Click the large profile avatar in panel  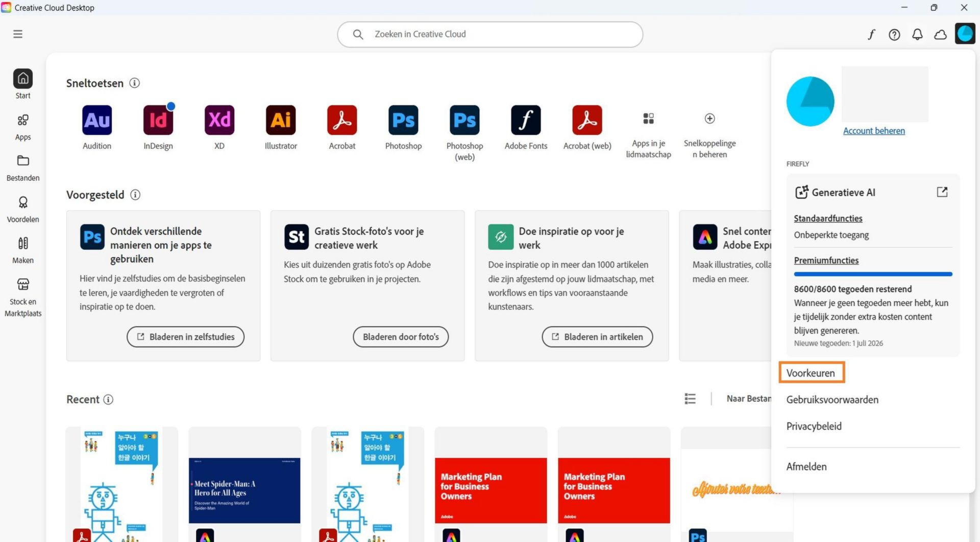click(810, 102)
